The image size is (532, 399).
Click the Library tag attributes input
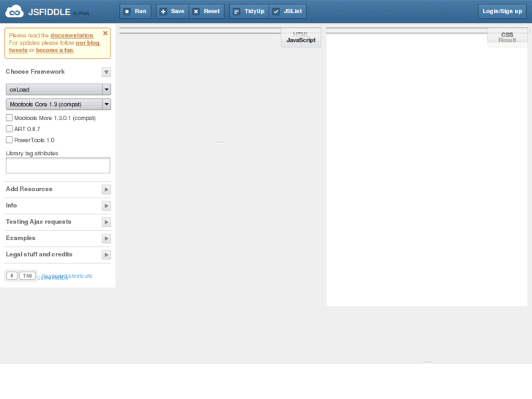point(58,165)
